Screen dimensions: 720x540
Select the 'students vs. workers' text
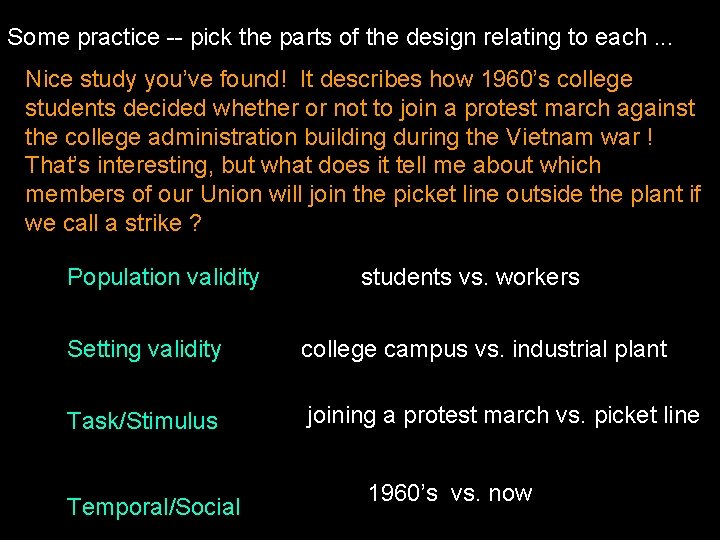[x=470, y=277]
